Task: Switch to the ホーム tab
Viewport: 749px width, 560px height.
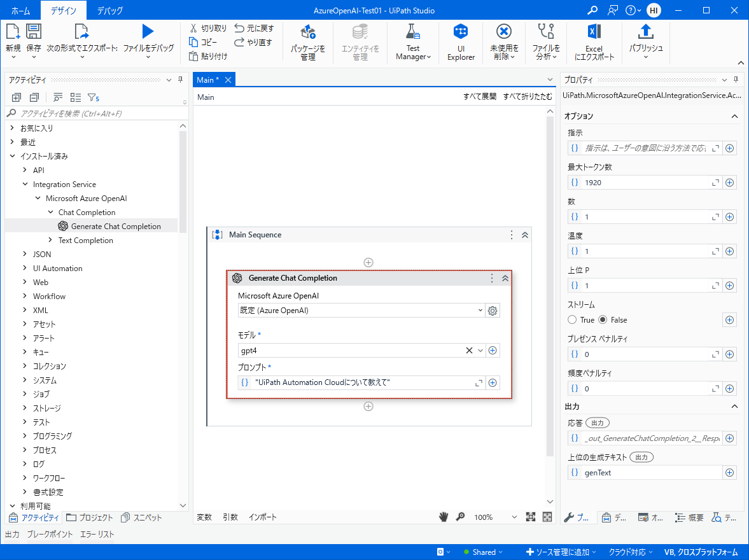Action: tap(20, 11)
